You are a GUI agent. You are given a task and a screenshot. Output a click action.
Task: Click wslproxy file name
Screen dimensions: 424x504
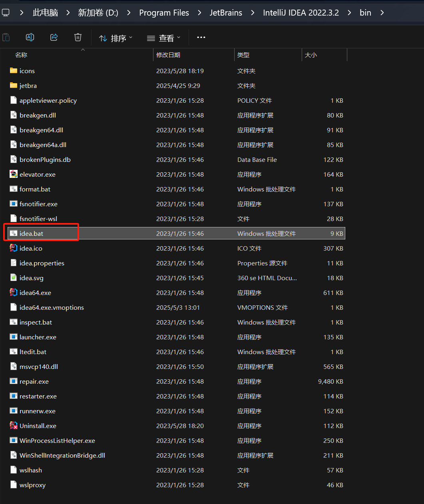32,485
